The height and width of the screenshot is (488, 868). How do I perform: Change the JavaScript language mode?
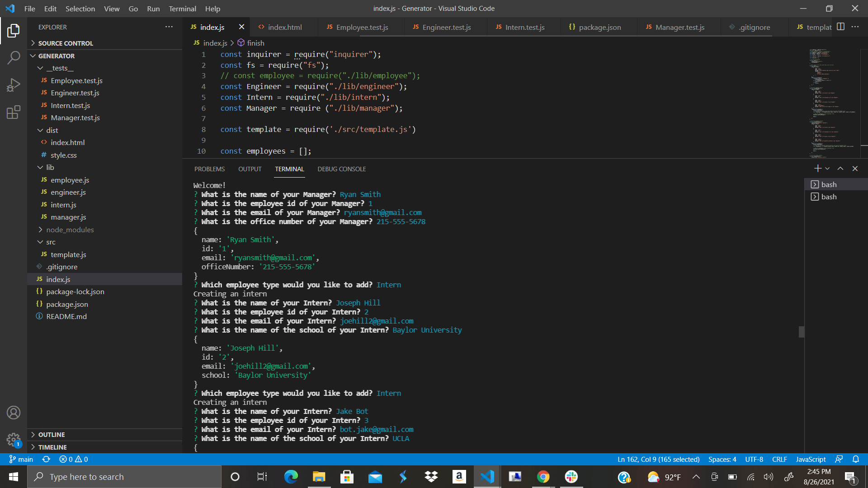(811, 459)
